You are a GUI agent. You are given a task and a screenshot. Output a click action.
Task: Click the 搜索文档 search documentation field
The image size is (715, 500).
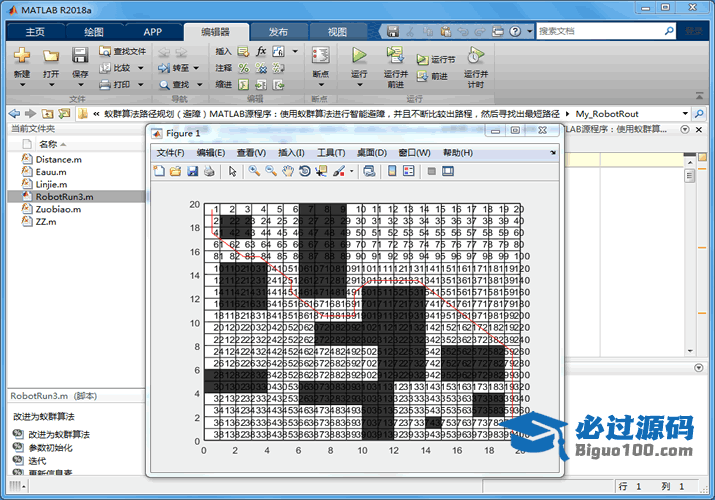[605, 31]
